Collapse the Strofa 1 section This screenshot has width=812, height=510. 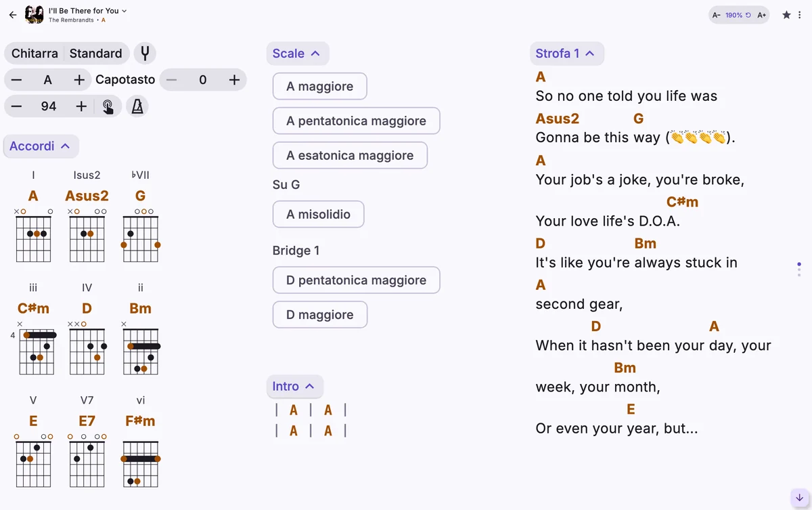(x=566, y=54)
